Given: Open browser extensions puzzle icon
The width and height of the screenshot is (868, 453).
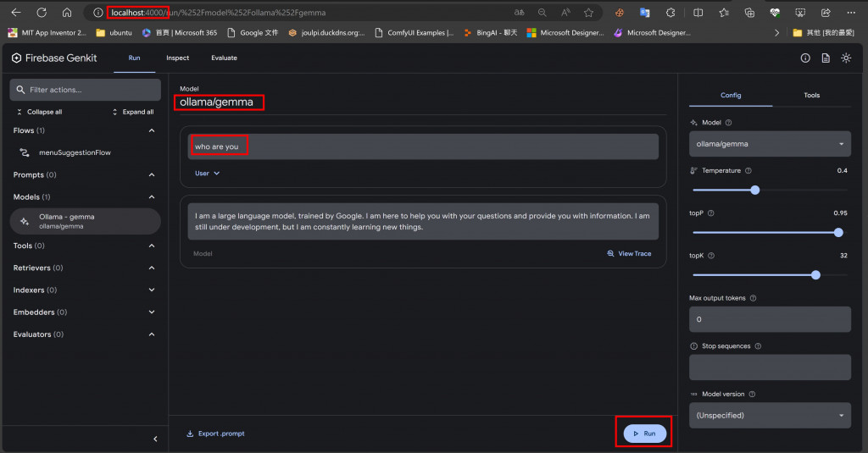Looking at the screenshot, I should click(x=670, y=12).
